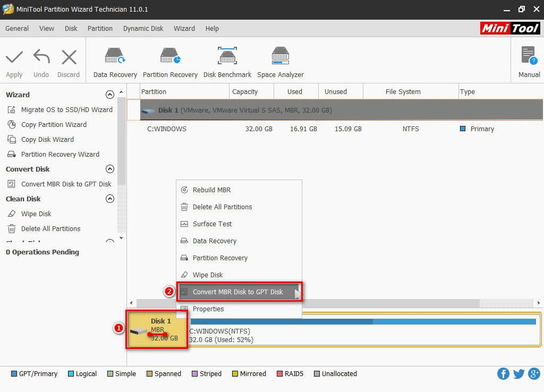The height and width of the screenshot is (392, 544).
Task: Sort by the Type column header
Action: tap(500, 91)
